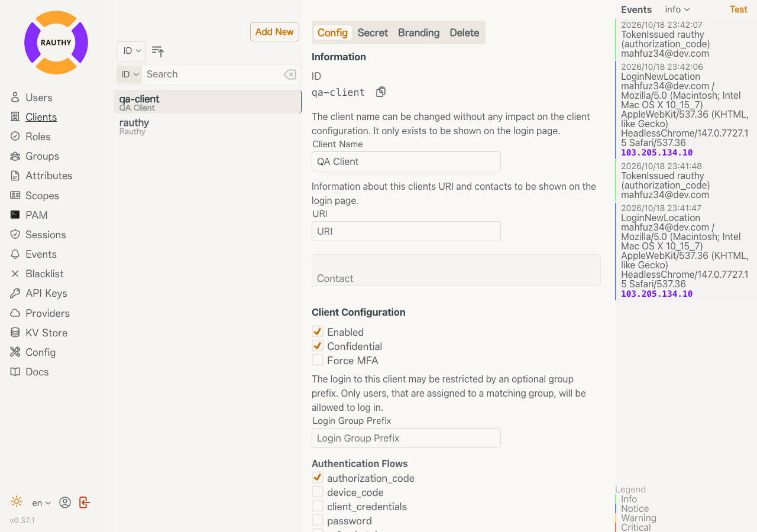The image size is (757, 532).
Task: Enable the client_credentials flow
Action: pos(318,506)
